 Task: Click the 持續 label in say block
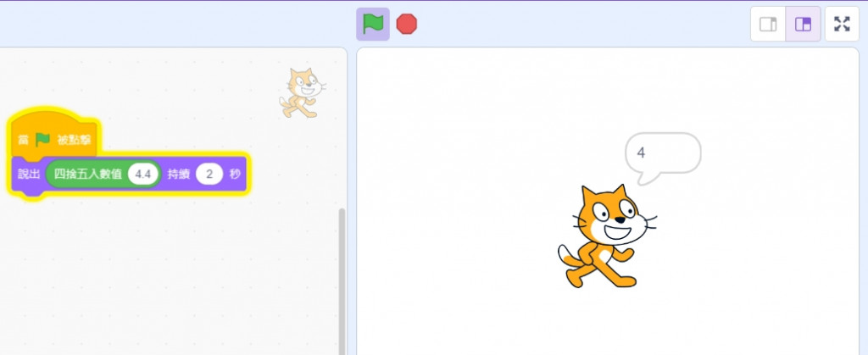click(x=179, y=175)
